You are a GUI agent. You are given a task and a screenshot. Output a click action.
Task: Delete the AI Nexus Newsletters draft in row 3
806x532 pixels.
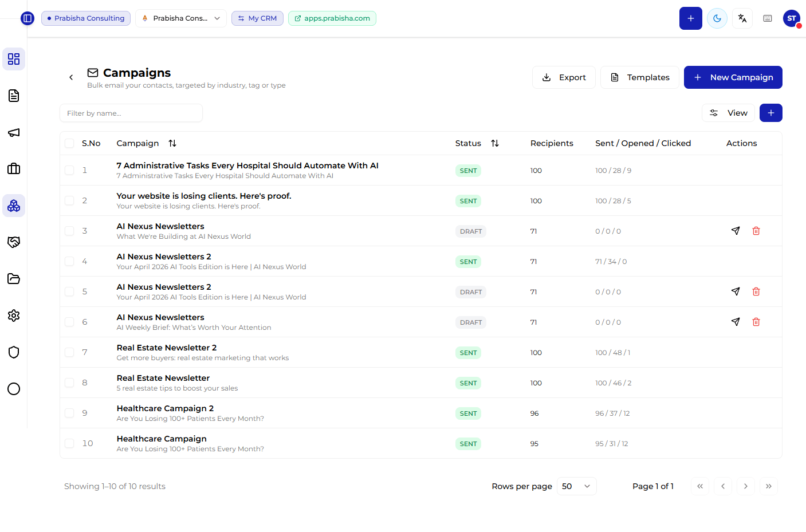[x=756, y=231]
